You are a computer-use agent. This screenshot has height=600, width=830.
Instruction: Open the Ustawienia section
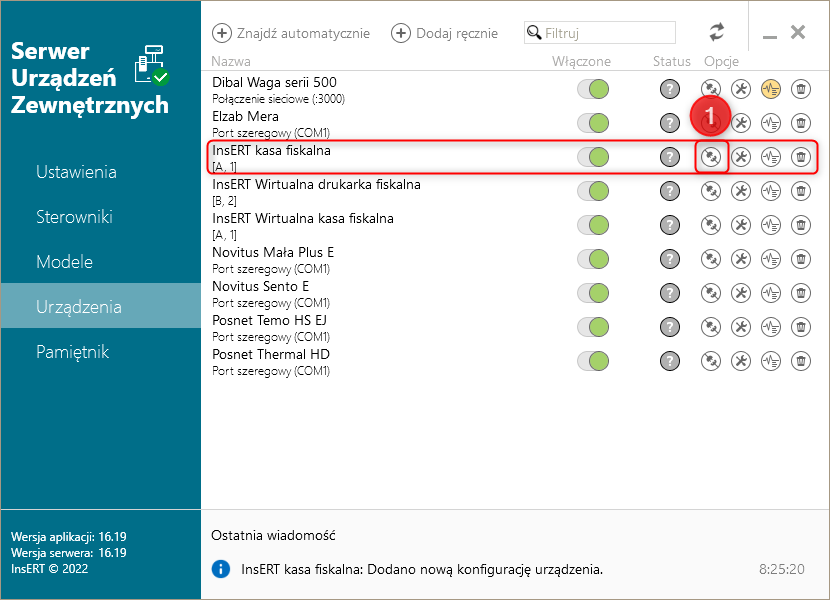[101, 172]
